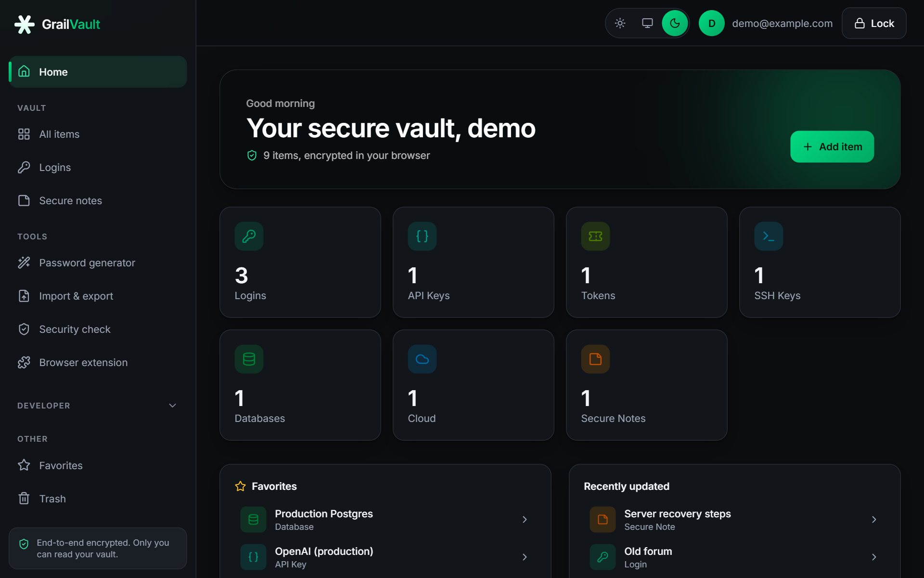Click the Production Postgres database icon
924x578 pixels.
pos(253,519)
